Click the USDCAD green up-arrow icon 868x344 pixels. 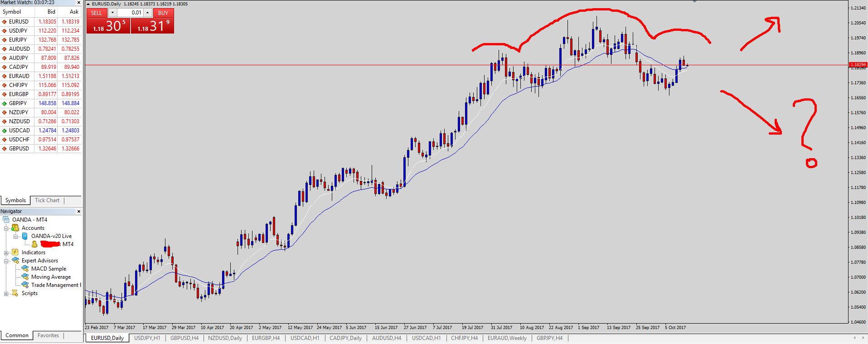tap(5, 131)
